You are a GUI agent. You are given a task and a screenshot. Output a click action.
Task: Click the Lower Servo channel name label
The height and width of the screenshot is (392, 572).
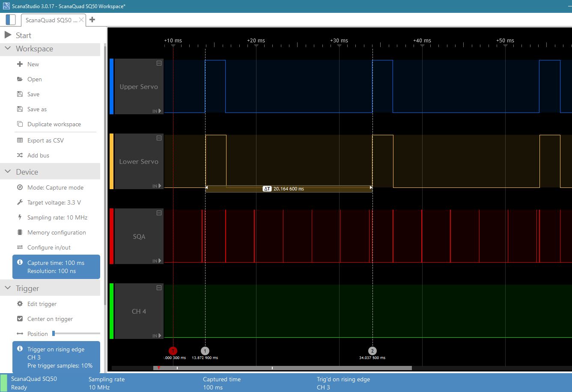tap(139, 161)
